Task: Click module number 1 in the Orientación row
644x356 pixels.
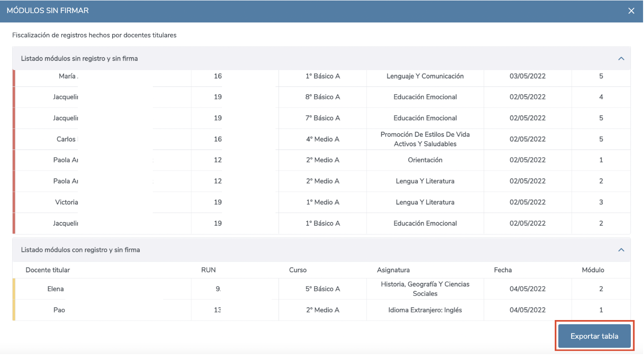Action: [601, 160]
